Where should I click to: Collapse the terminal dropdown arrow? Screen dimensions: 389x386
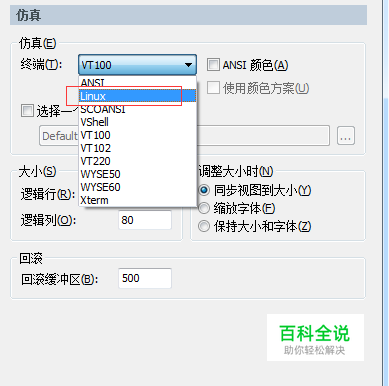[x=188, y=65]
